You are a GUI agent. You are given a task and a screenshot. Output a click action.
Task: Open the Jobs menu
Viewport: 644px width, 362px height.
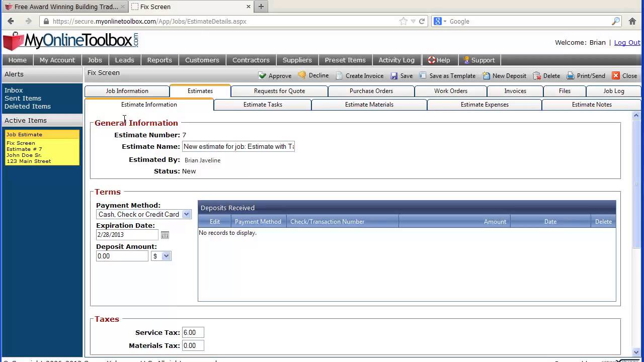tap(95, 60)
